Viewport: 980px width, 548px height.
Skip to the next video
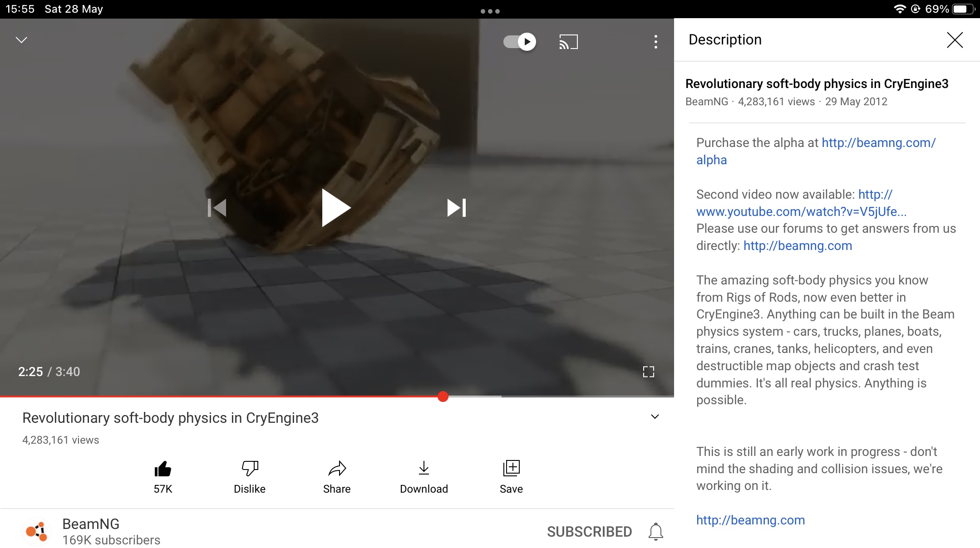(x=457, y=208)
